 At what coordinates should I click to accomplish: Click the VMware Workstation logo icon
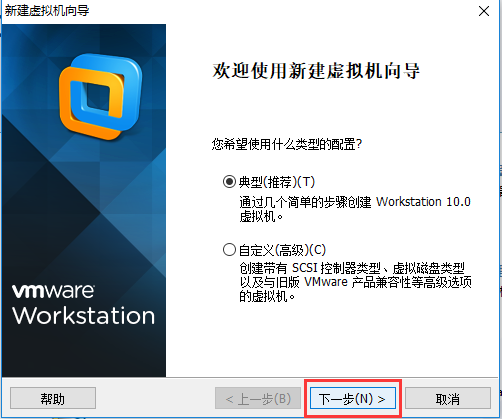(x=100, y=97)
